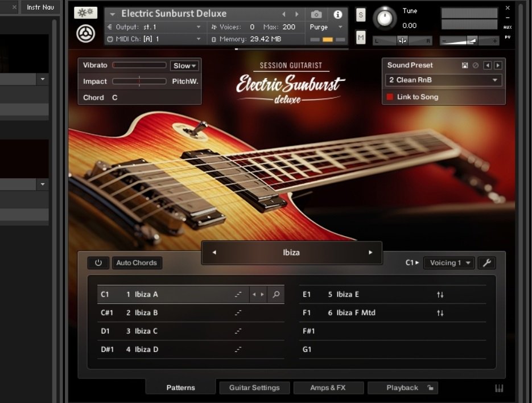Click the magnifier icon on Ibiza A row
Image resolution: width=532 pixels, height=403 pixels.
pos(276,294)
